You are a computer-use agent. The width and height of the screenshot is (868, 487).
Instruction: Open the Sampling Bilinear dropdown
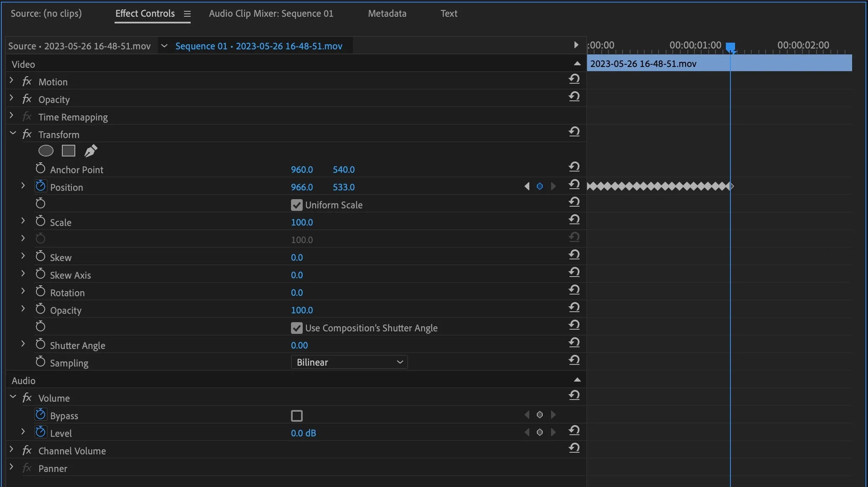(x=350, y=362)
